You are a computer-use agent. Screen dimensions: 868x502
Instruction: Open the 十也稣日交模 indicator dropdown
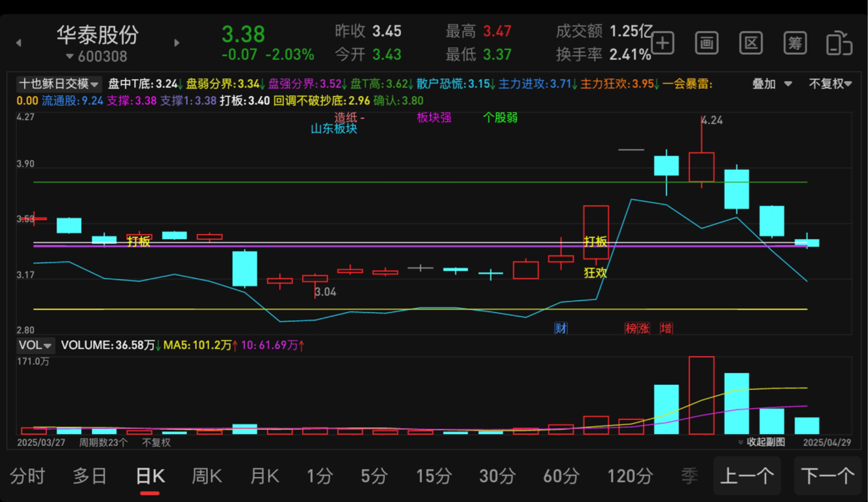point(59,84)
